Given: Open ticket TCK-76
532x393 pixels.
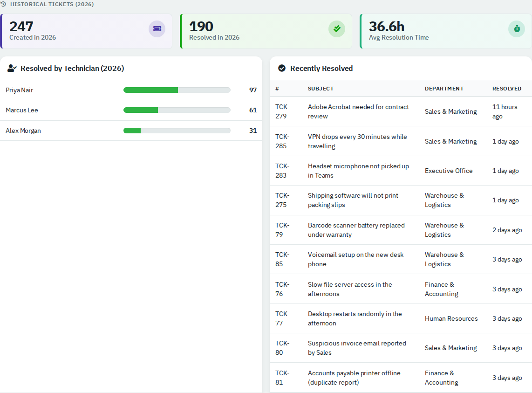Looking at the screenshot, I should tap(282, 289).
